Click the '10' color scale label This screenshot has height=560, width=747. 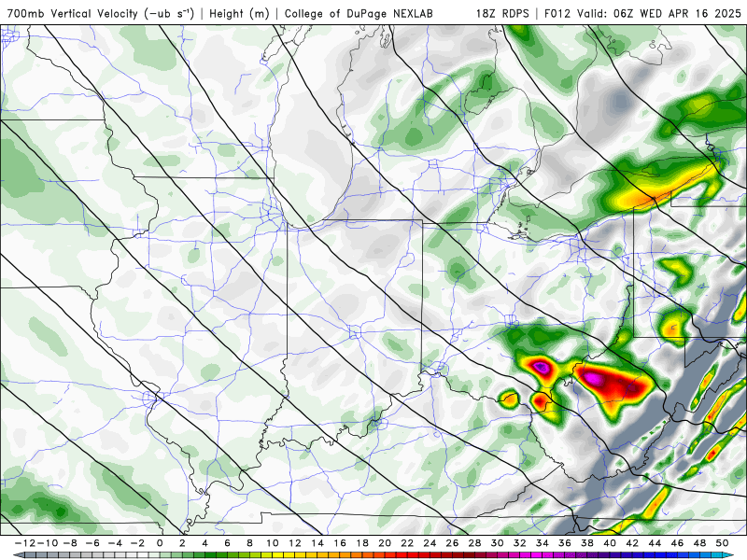272,543
